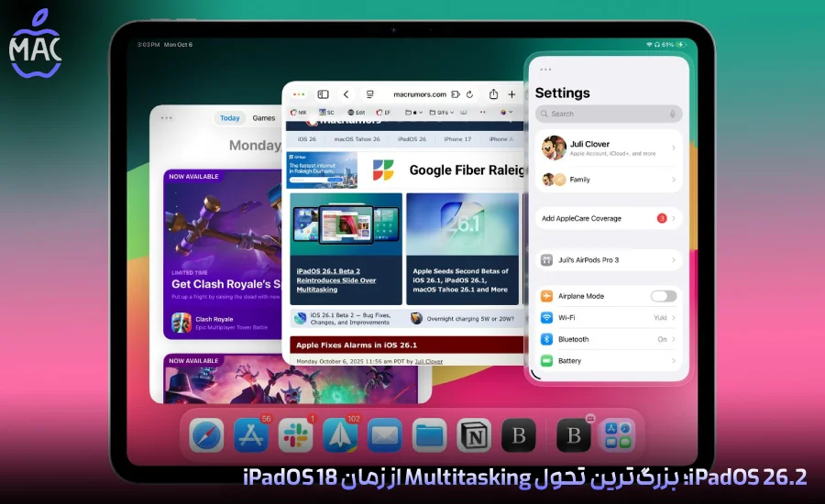This screenshot has height=504, width=825.
Task: Open the Mail app in the dock
Action: pos(385,435)
